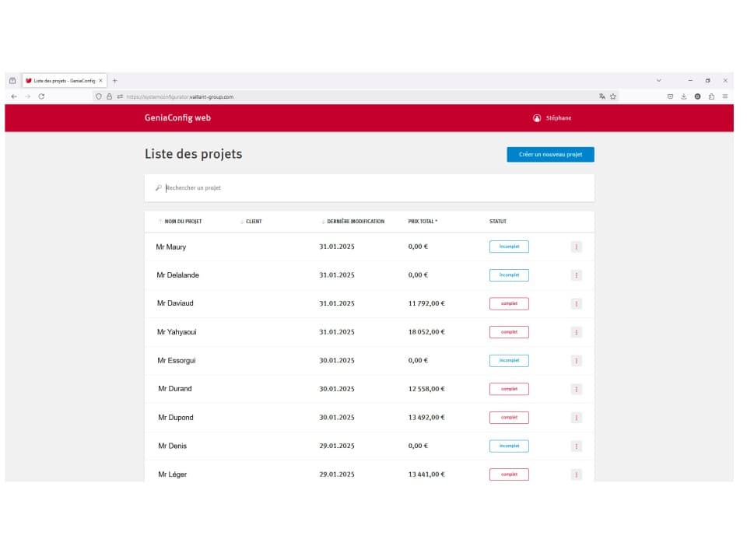Select the Liste des projets browser tab

pos(62,81)
